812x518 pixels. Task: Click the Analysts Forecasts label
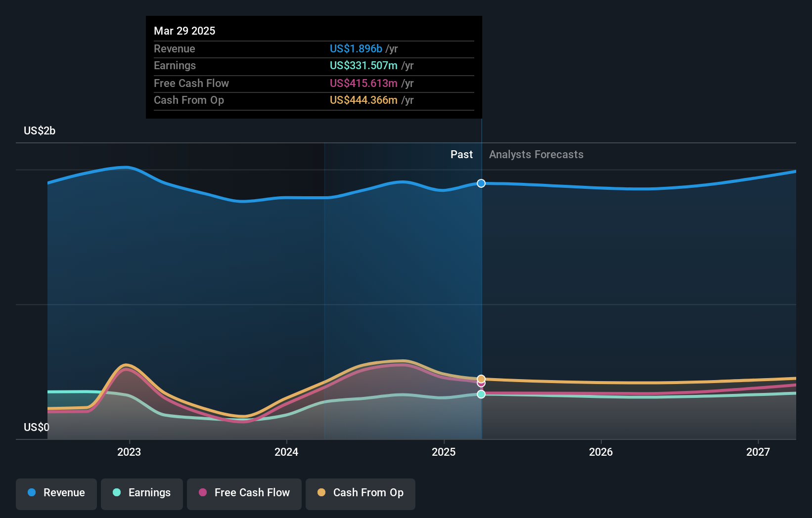(536, 155)
